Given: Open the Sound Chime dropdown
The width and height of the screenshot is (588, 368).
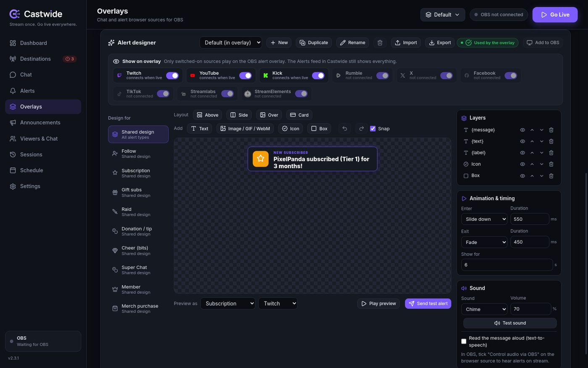Looking at the screenshot, I should click(484, 309).
